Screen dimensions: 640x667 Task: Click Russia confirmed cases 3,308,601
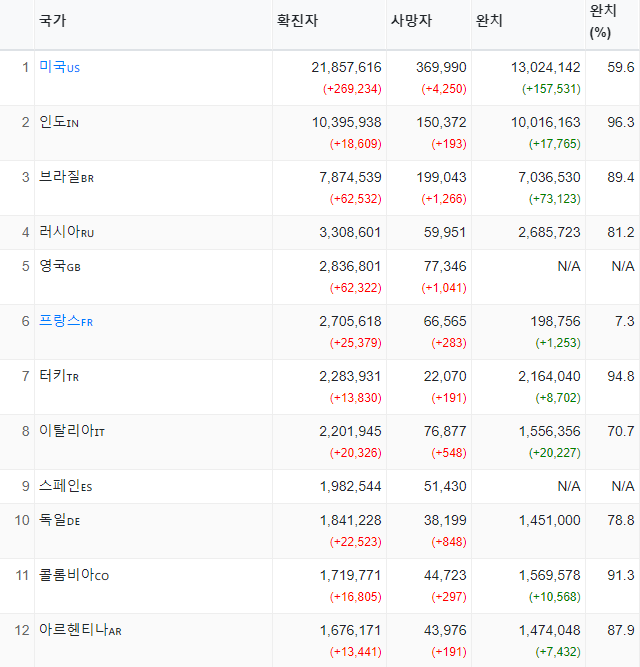(x=350, y=232)
